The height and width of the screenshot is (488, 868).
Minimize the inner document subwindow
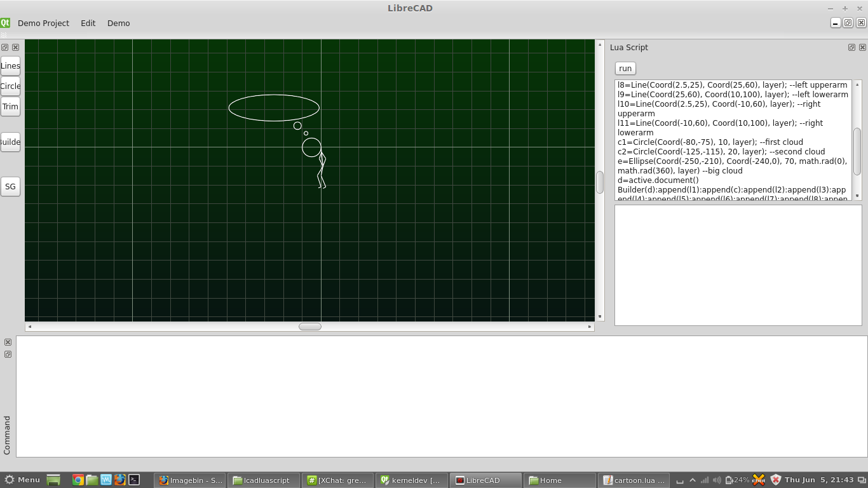836,23
